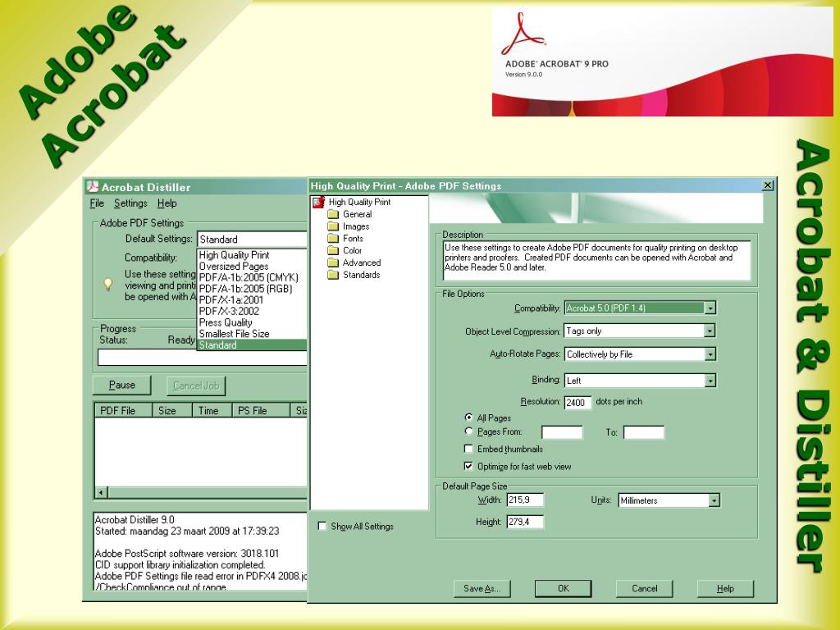
Task: Click the Color folder icon
Action: click(333, 251)
